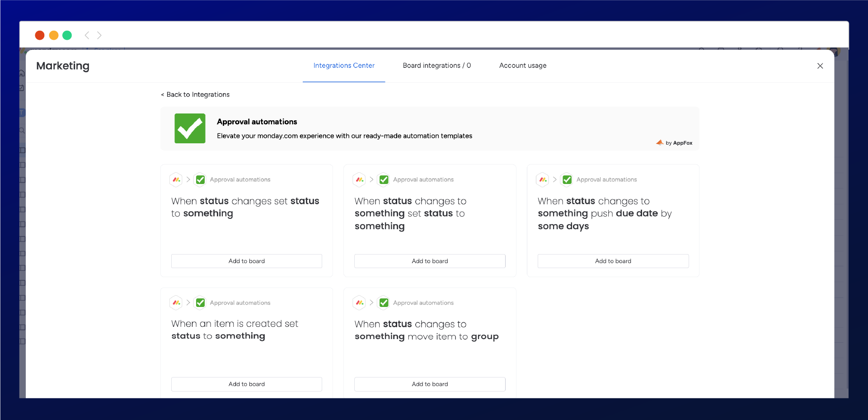
Task: Select 'When an item is created' recipe text
Action: 235,330
